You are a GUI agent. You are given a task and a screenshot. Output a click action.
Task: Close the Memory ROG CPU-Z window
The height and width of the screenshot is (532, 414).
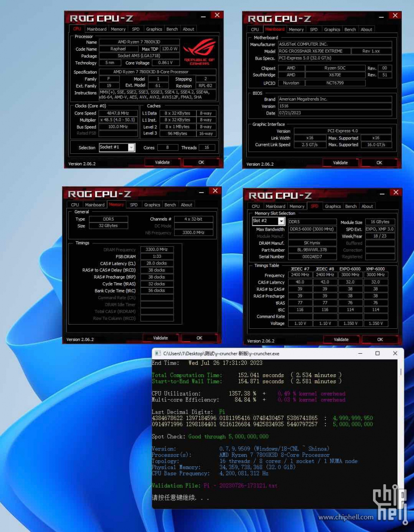(215, 191)
